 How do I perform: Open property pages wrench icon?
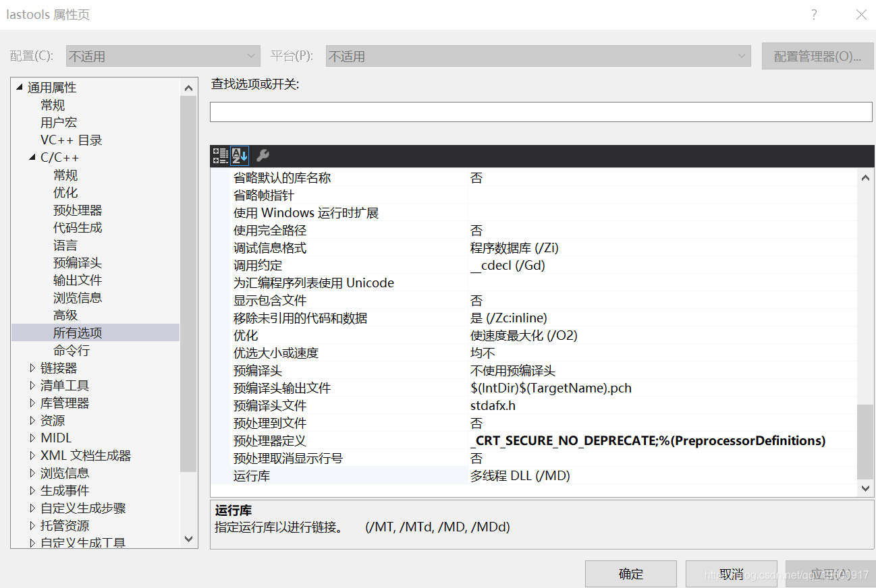point(263,156)
